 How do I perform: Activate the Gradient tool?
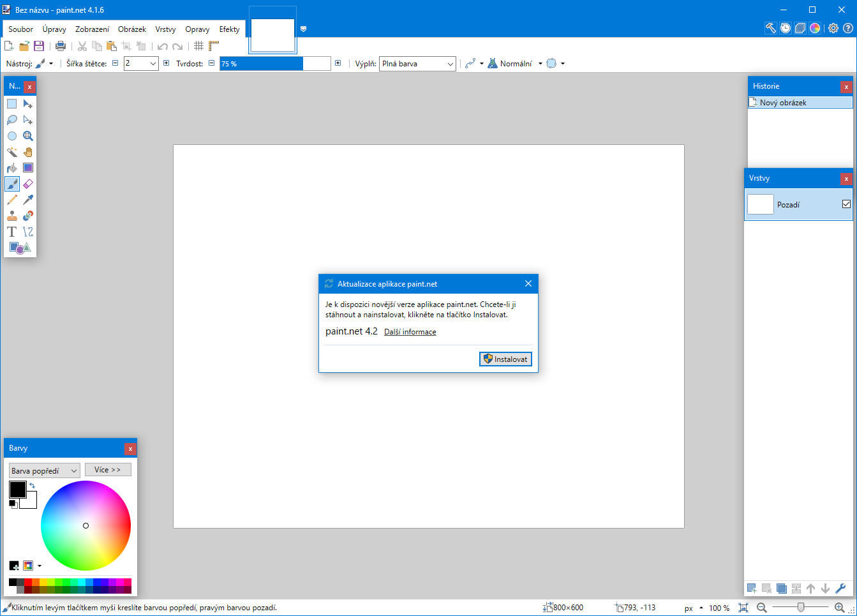coord(28,168)
